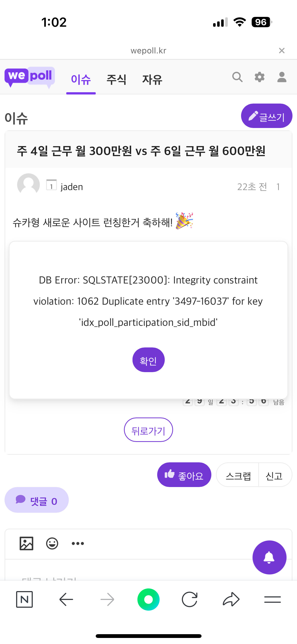The height and width of the screenshot is (644, 297).
Task: Open emoji picker in comment editor
Action: (52, 543)
